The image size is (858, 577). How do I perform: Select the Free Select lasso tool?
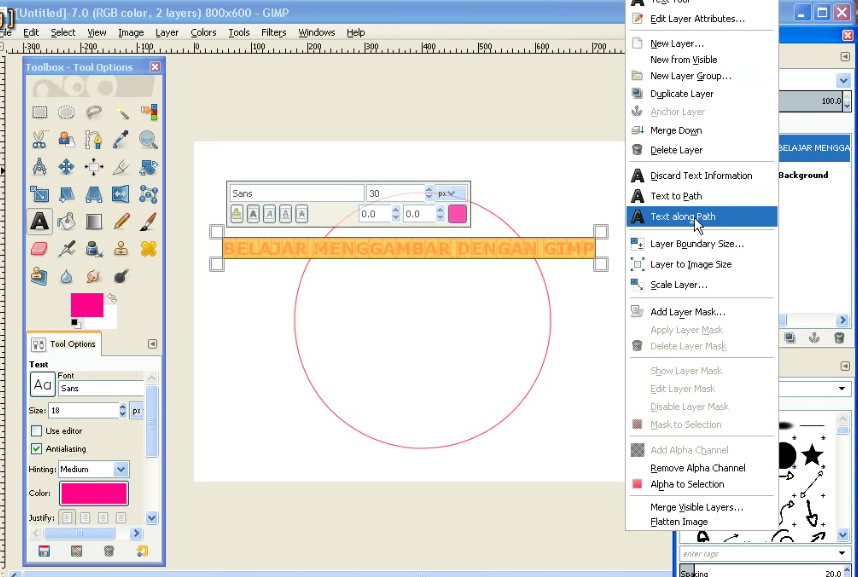94,112
